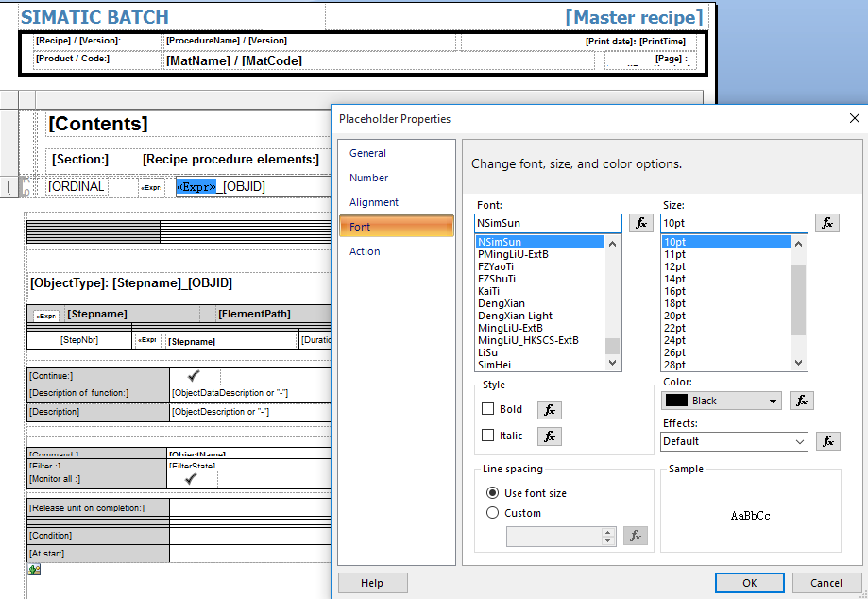The image size is (868, 599).
Task: Click the black color swatch in Color box
Action: (x=676, y=401)
